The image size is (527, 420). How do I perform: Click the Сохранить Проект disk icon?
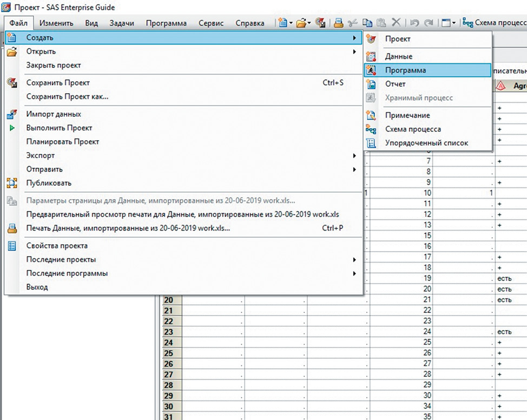click(x=12, y=83)
